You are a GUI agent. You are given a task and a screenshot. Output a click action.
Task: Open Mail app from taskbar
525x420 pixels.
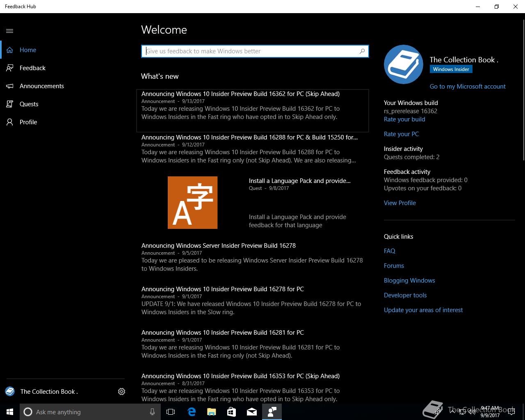pos(251,412)
